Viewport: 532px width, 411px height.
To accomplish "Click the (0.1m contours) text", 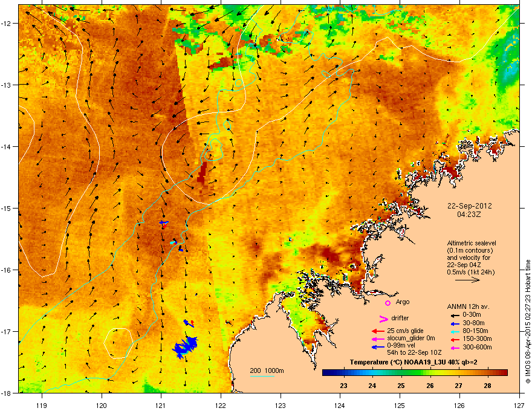I will pos(470,251).
